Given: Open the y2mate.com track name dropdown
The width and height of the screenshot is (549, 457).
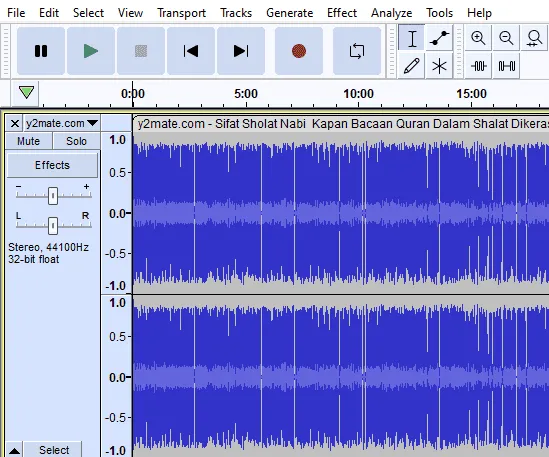Looking at the screenshot, I should click(62, 123).
